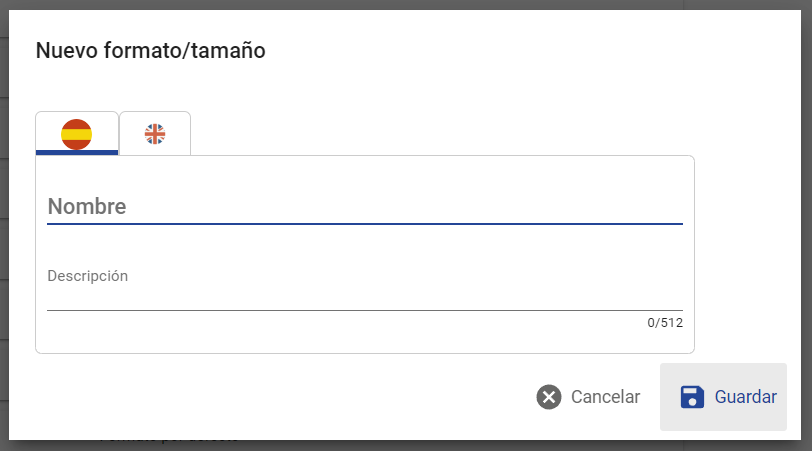Click the underline of Descripción field
The height and width of the screenshot is (451, 812).
[365, 310]
